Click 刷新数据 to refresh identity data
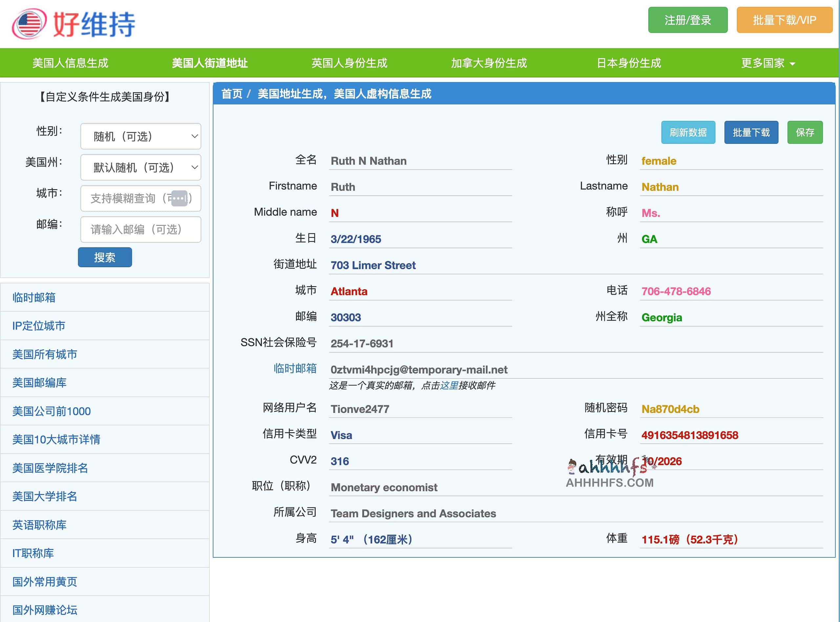Image resolution: width=840 pixels, height=622 pixels. tap(688, 132)
